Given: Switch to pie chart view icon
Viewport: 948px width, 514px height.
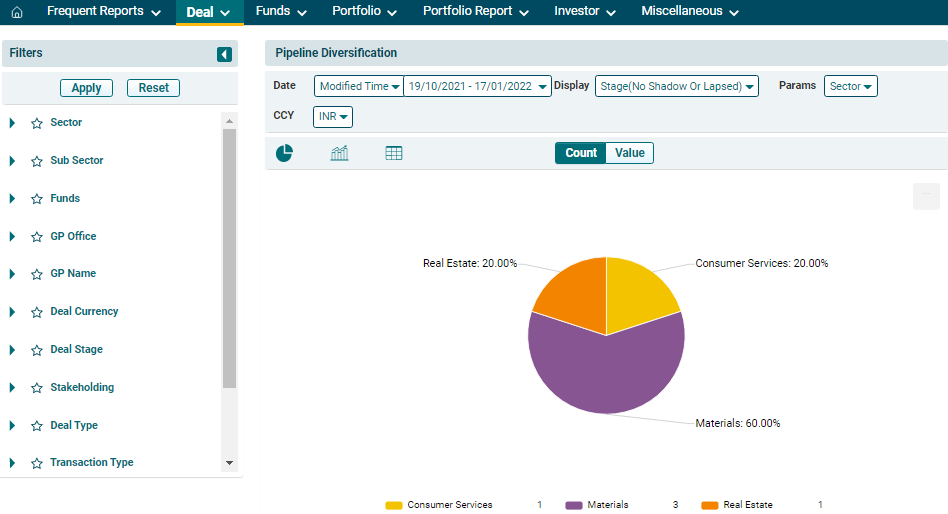Looking at the screenshot, I should [284, 153].
